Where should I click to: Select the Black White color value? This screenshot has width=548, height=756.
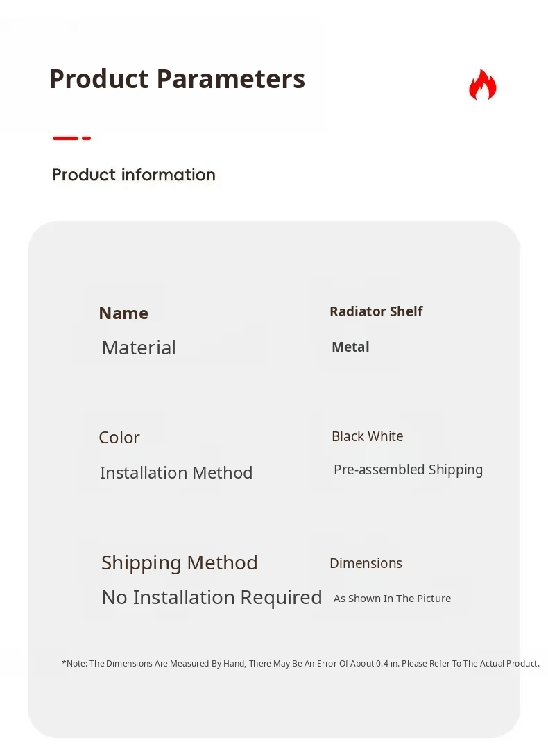(367, 436)
